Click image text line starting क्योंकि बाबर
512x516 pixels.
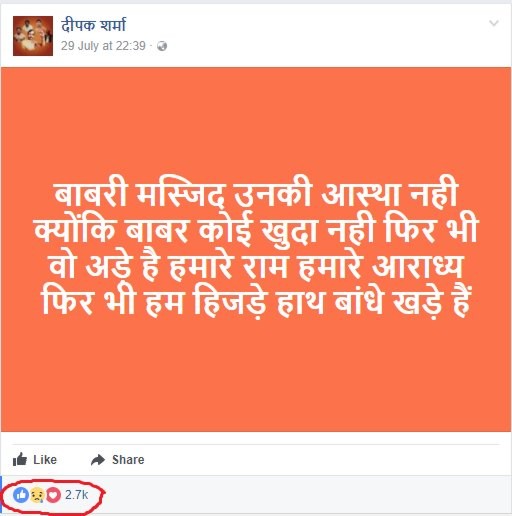256,231
